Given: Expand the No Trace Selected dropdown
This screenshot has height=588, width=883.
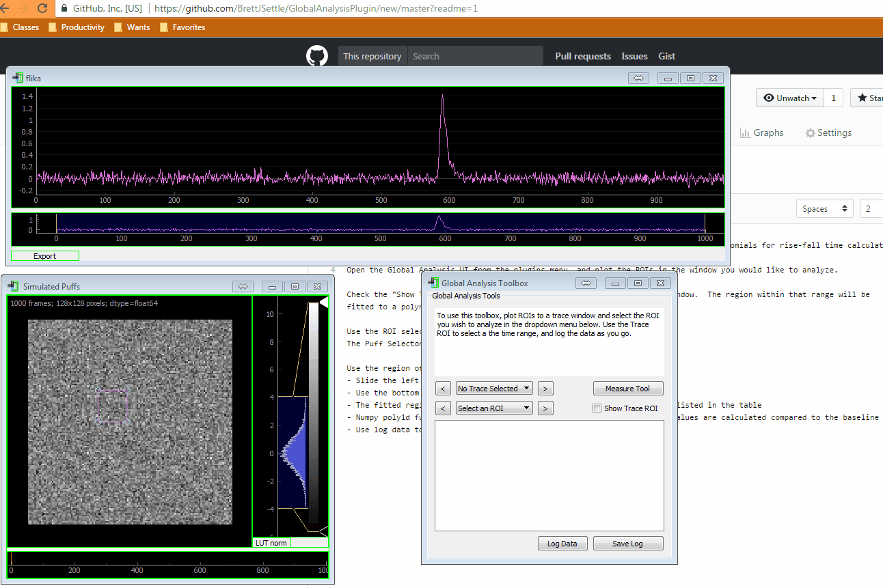Looking at the screenshot, I should [x=494, y=389].
